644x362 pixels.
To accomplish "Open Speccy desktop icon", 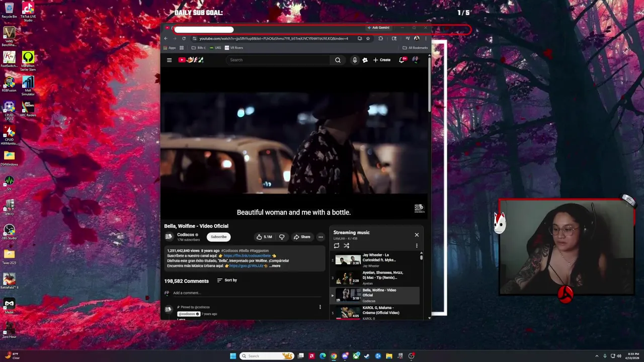I will click(9, 208).
